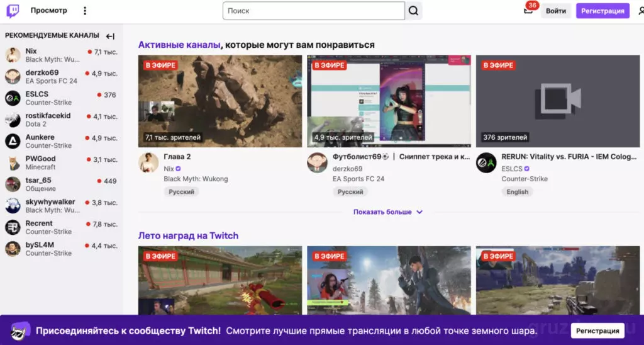Click the Minecraft label under PWGood

coord(40,167)
